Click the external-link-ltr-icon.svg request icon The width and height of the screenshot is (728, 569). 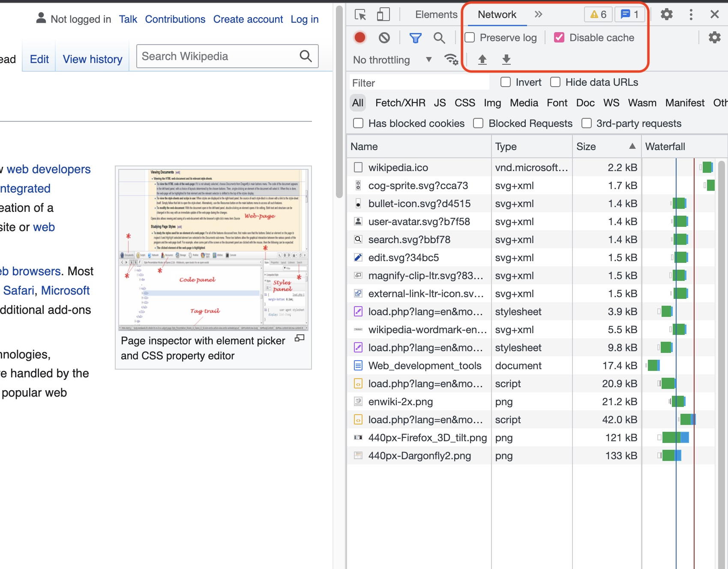[x=358, y=293]
